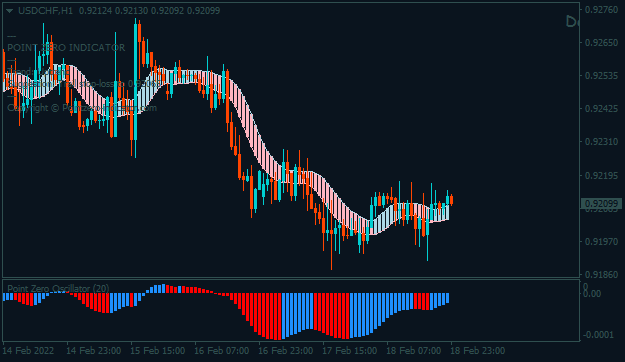Image resolution: width=625 pixels, height=362 pixels.
Task: Click the Point Zero Oscillator (20) label
Action: pyautogui.click(x=58, y=288)
